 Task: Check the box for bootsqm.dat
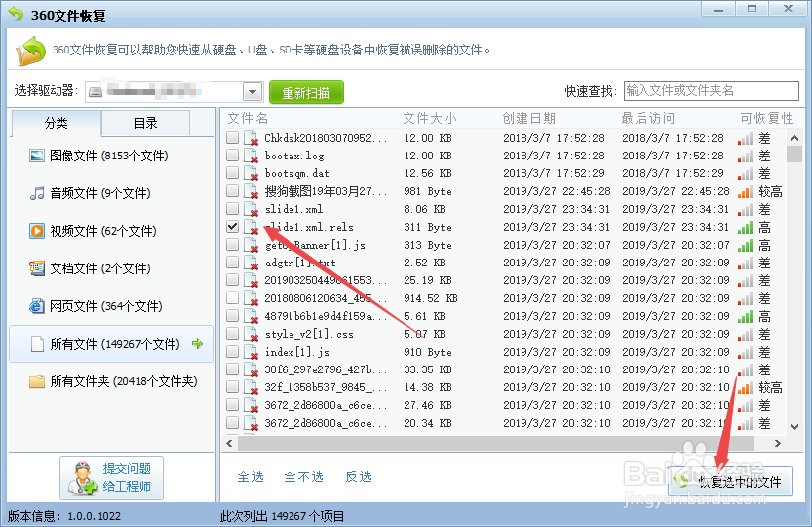pyautogui.click(x=233, y=172)
